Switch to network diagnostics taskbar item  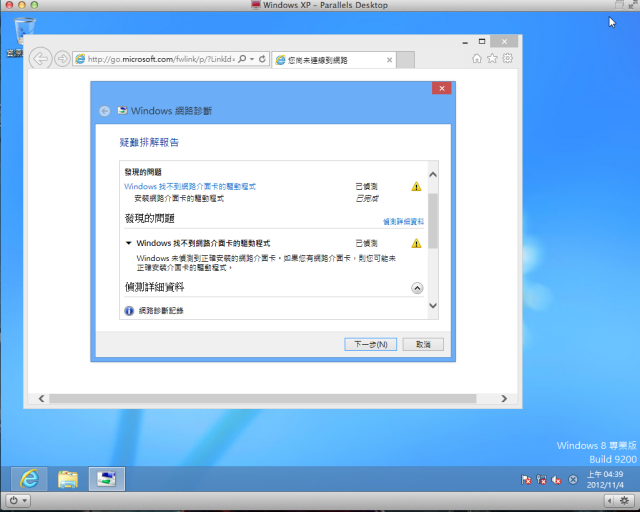107,479
